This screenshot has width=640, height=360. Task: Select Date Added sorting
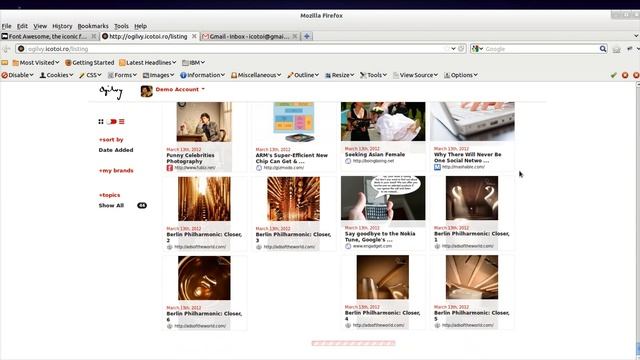pyautogui.click(x=116, y=150)
